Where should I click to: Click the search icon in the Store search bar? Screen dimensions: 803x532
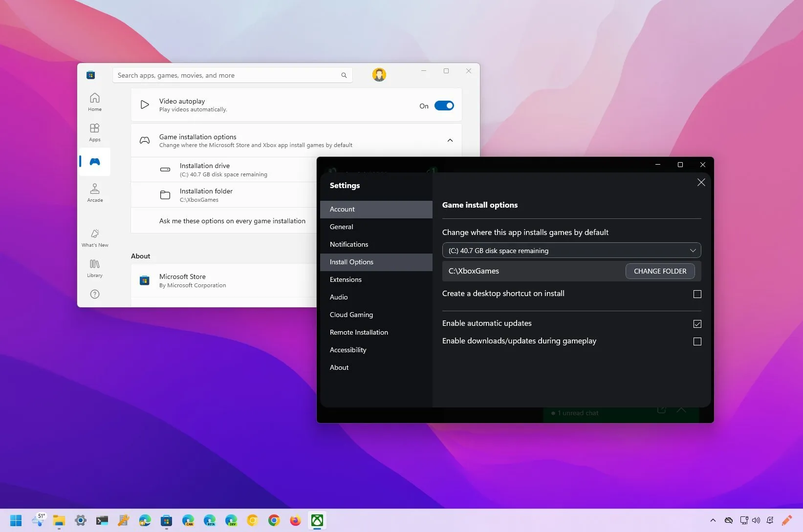tap(344, 75)
